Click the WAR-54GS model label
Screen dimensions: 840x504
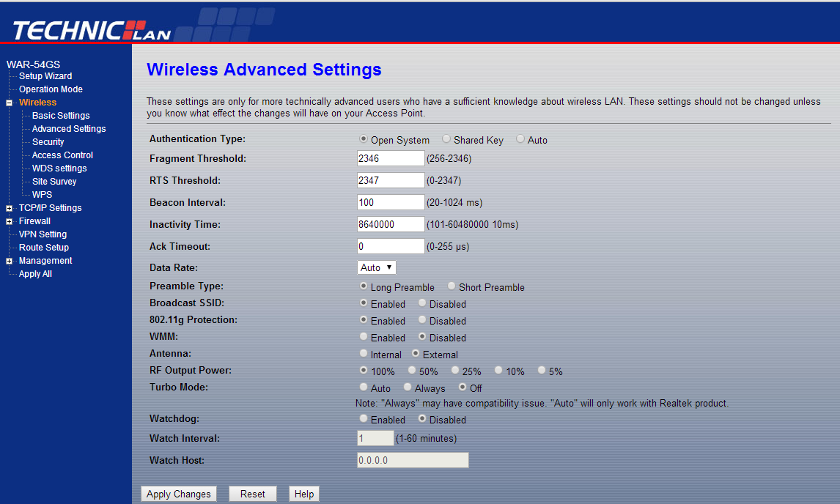33,64
